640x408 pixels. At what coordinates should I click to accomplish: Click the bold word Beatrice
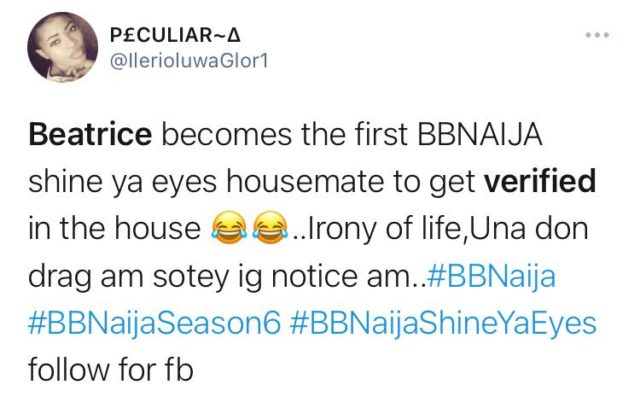(90, 134)
